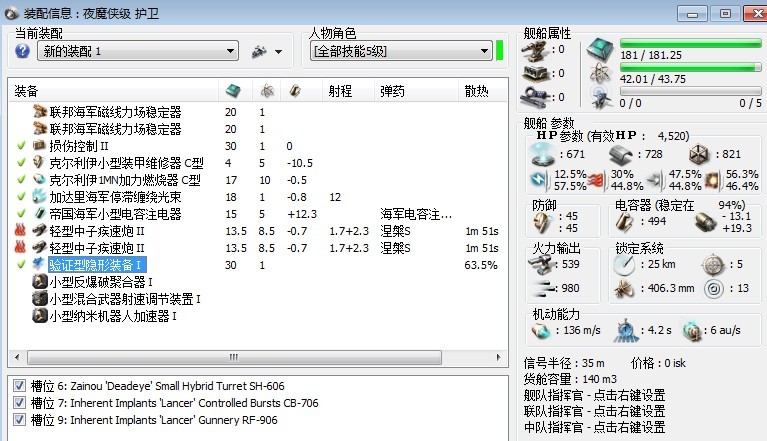The image size is (767, 441).
Task: Click the powergrid usage progress bar
Action: [x=691, y=67]
